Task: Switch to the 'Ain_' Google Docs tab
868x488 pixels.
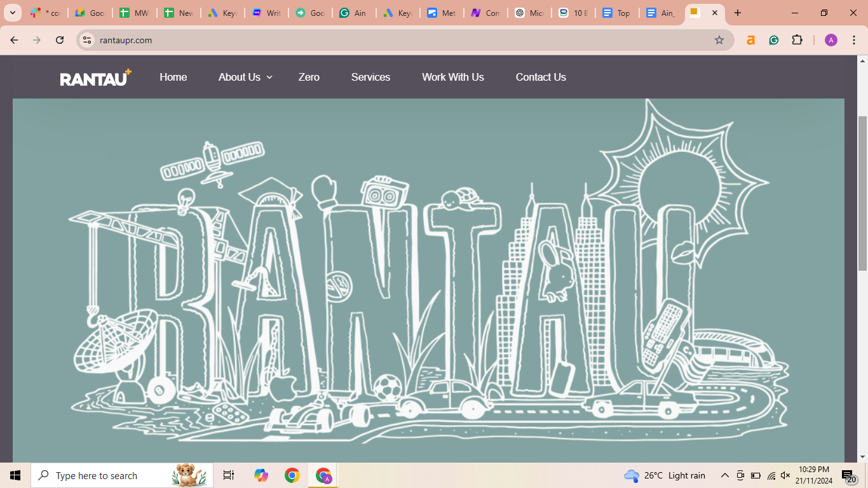Action: point(661,13)
